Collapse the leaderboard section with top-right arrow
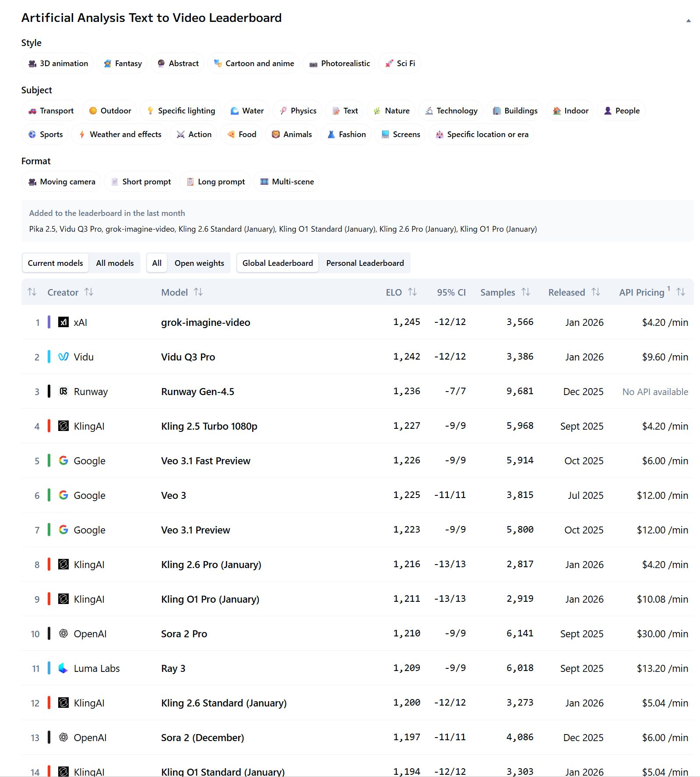Viewport: 700px width, 777px height. [688, 21]
